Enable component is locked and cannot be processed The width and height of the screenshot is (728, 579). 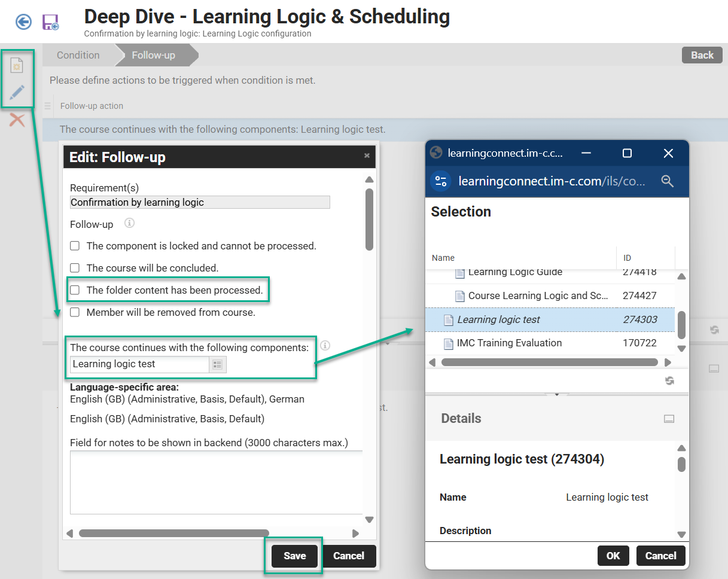(x=75, y=246)
